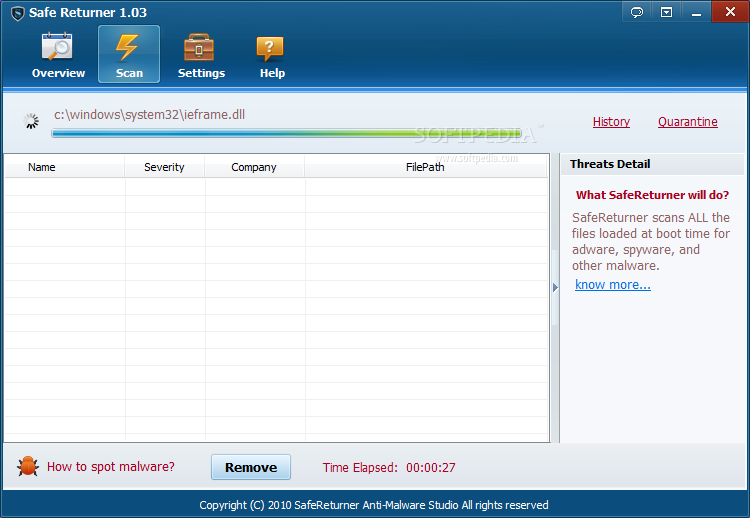This screenshot has height=518, width=750.
Task: Sort by the Severity column header
Action: coord(165,167)
